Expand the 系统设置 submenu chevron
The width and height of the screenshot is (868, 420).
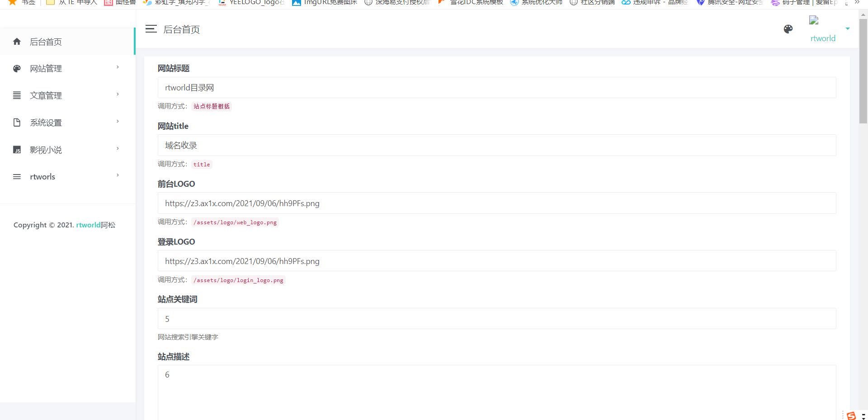118,122
